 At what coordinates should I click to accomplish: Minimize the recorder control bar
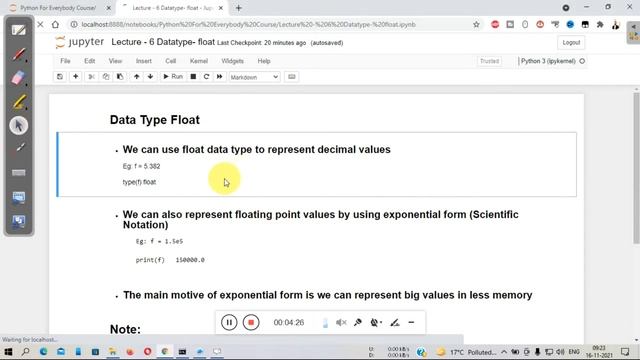coord(411,322)
